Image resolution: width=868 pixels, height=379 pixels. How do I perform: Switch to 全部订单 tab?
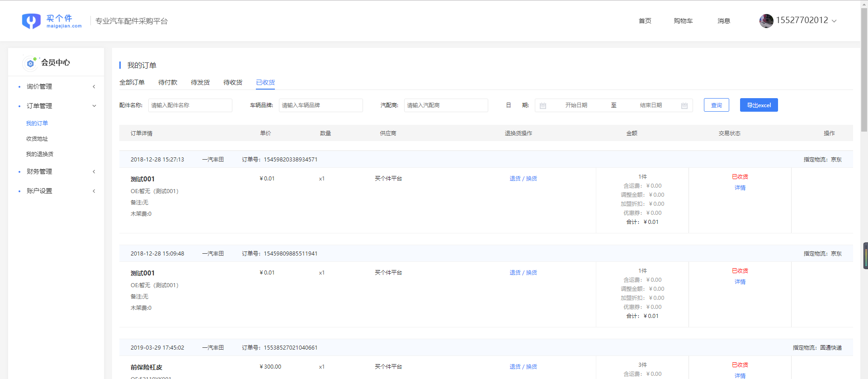132,82
